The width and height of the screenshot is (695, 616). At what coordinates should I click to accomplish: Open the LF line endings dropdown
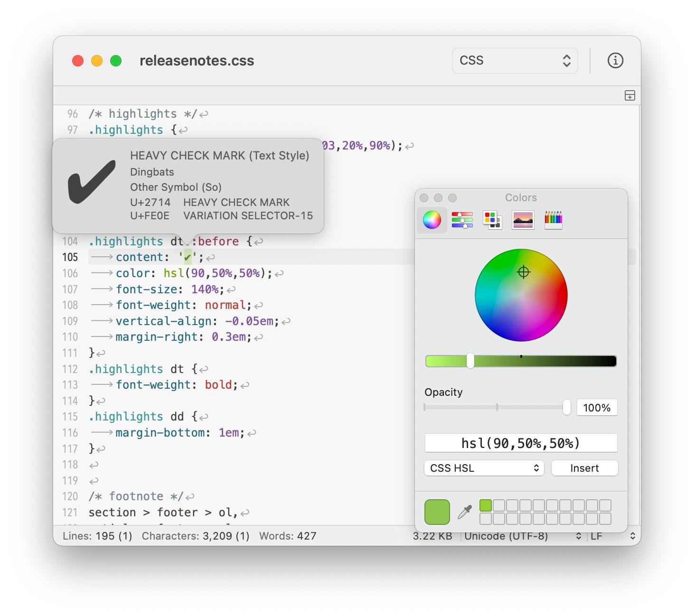tap(612, 536)
